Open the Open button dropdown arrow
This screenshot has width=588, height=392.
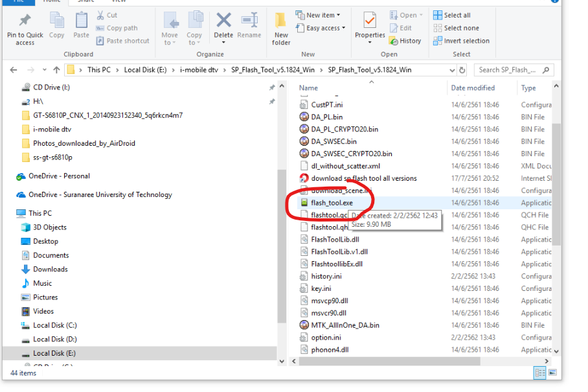(421, 15)
